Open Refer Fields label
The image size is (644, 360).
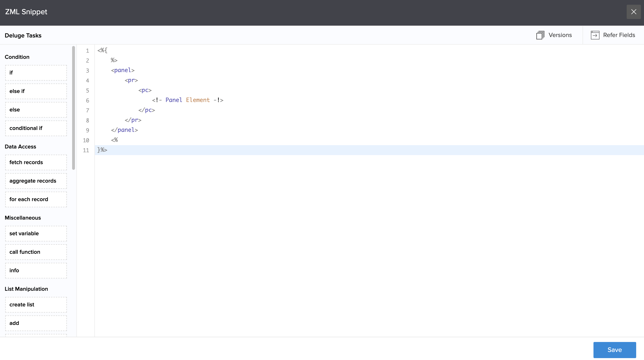619,35
